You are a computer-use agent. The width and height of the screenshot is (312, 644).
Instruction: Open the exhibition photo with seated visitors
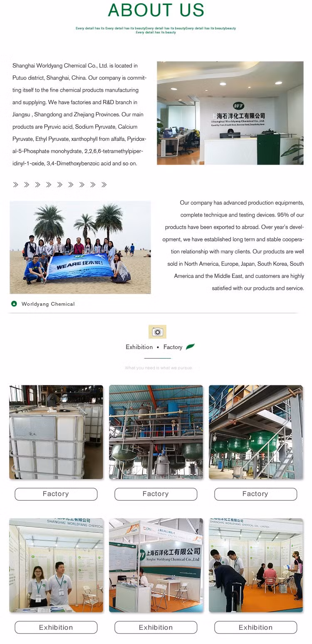256,565
